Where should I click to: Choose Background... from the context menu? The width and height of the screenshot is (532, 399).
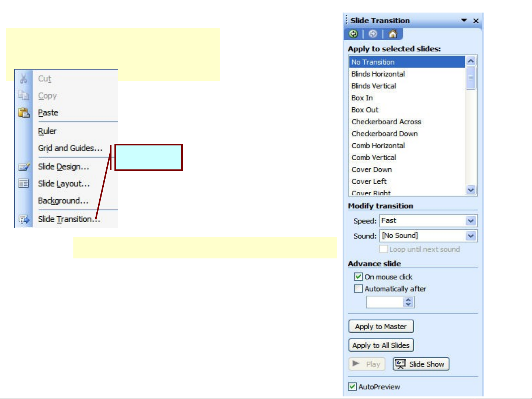pyautogui.click(x=63, y=201)
